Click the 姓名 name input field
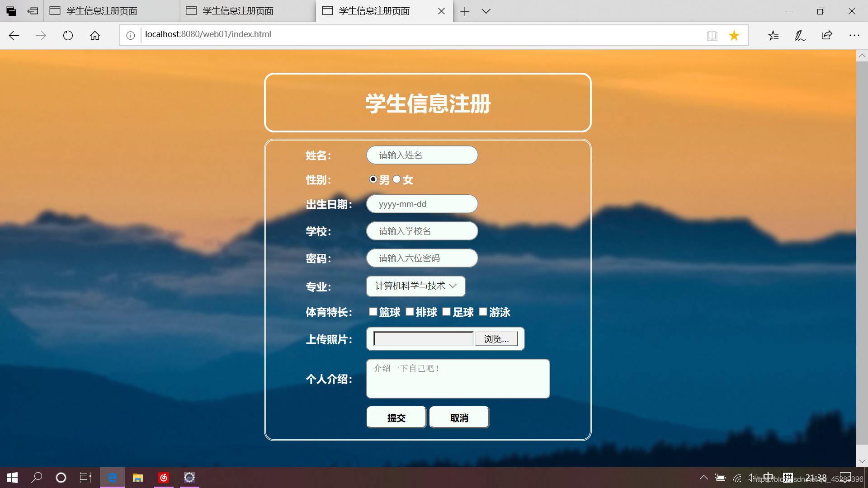This screenshot has width=868, height=488. [x=422, y=155]
